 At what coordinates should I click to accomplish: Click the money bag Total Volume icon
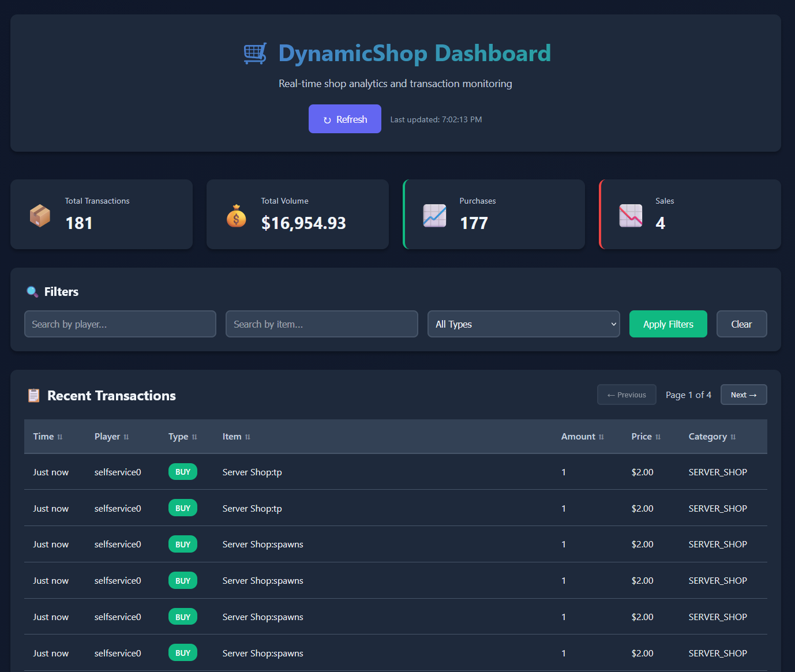coord(236,216)
